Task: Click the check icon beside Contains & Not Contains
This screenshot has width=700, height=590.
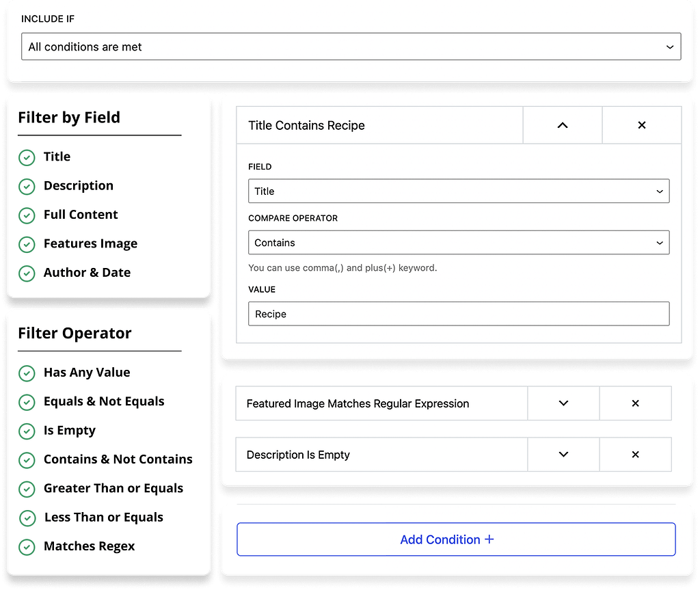Action: click(x=27, y=460)
